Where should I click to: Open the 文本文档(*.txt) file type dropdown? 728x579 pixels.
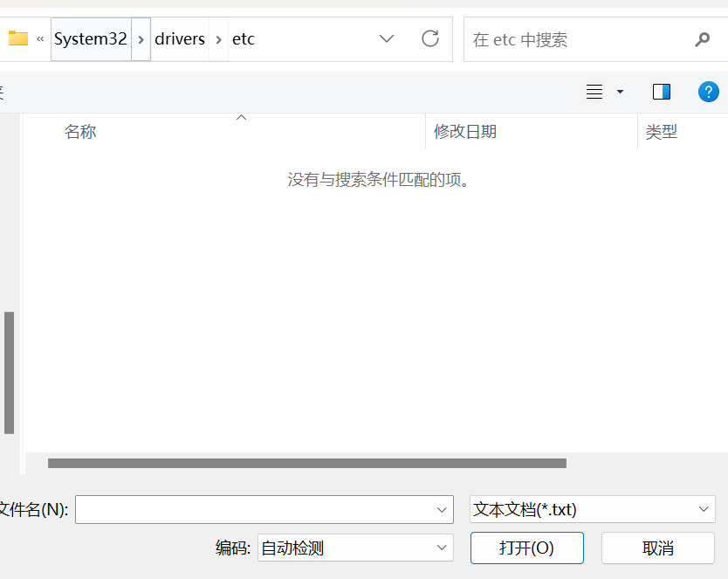click(592, 509)
